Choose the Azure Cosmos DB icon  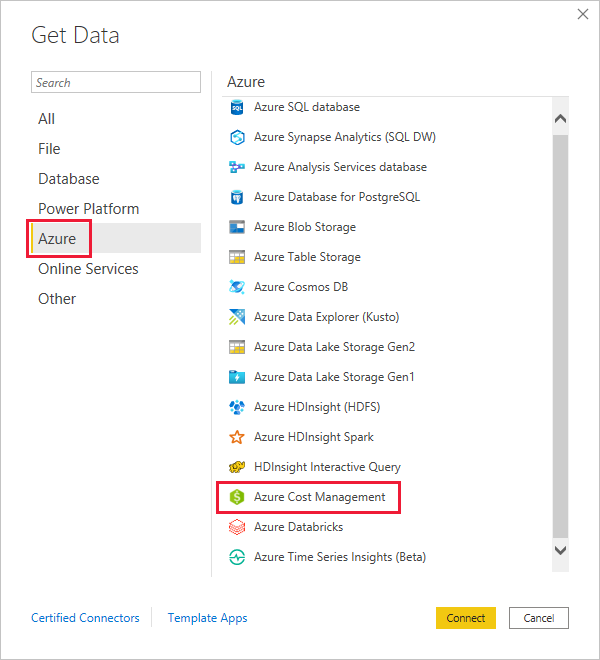(x=237, y=287)
